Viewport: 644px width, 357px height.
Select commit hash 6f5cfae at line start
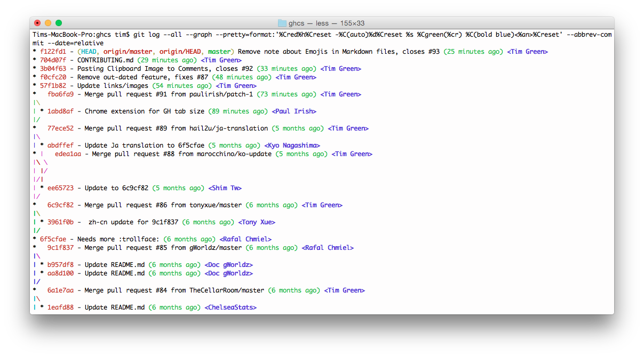pos(53,239)
